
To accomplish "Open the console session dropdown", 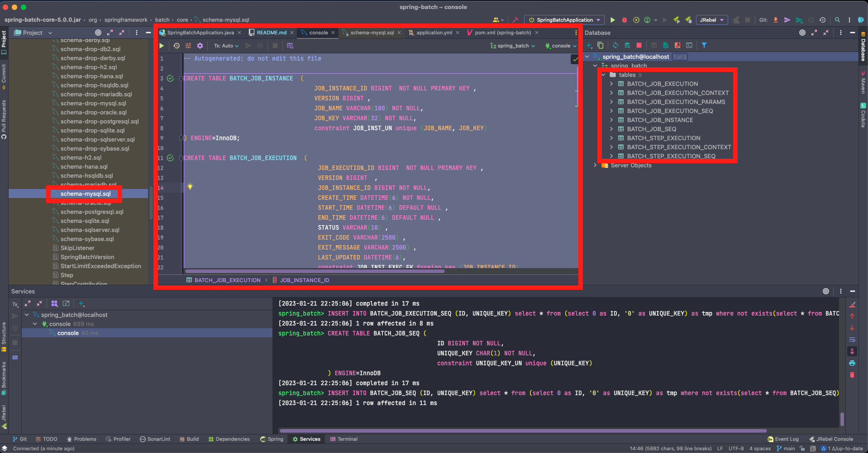I will tap(561, 46).
